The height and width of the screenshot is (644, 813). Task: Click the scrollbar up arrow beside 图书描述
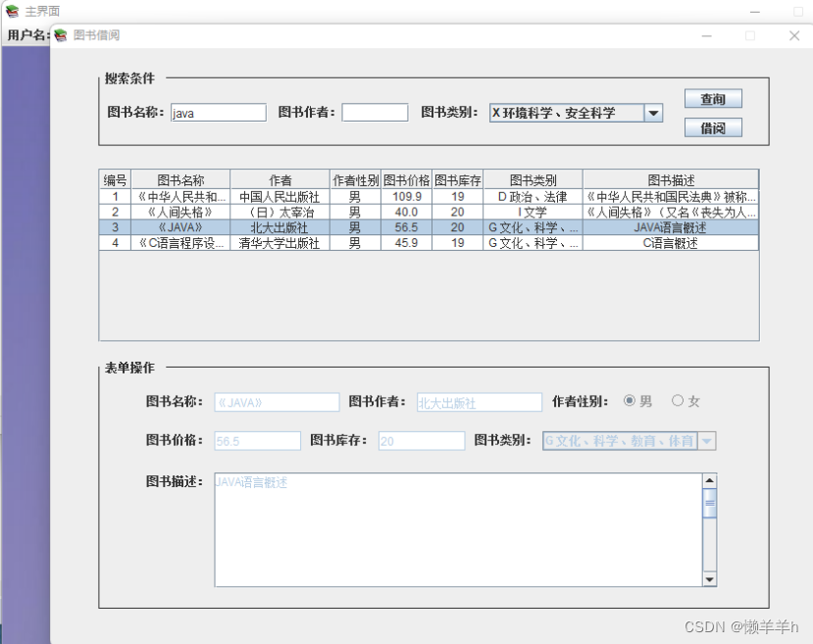coord(708,481)
